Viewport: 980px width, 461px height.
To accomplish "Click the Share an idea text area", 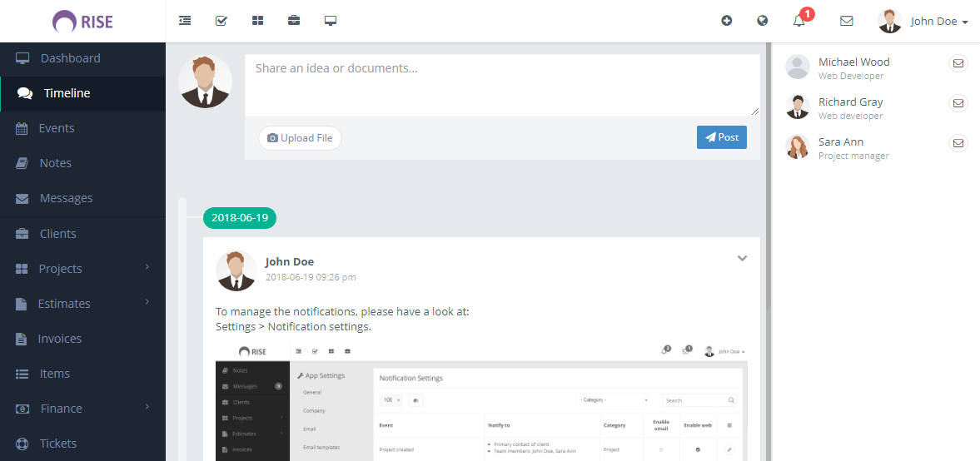I will pyautogui.click(x=502, y=84).
